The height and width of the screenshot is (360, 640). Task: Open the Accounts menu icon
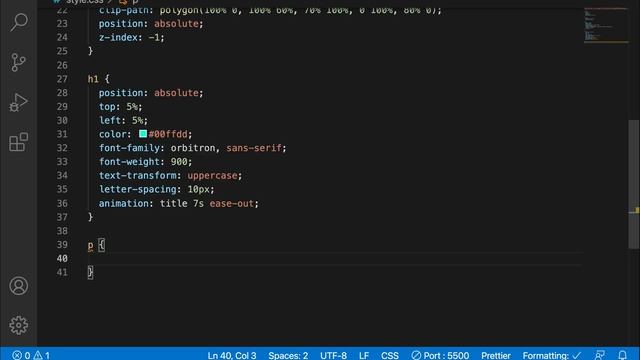19,286
